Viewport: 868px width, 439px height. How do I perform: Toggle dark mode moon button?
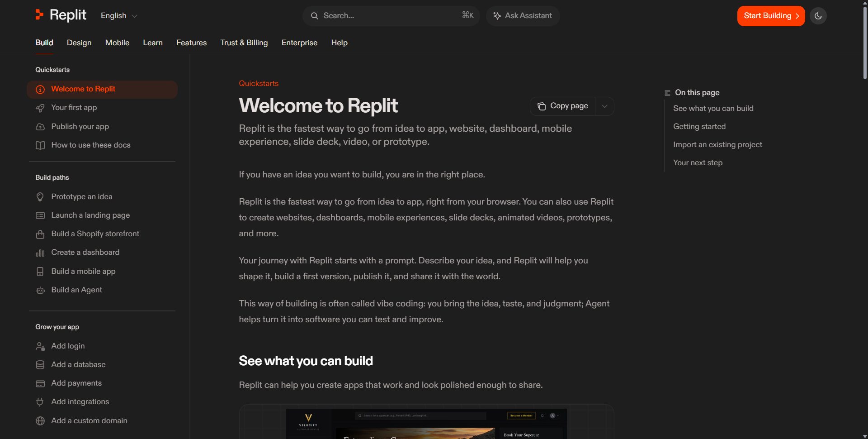pyautogui.click(x=818, y=16)
